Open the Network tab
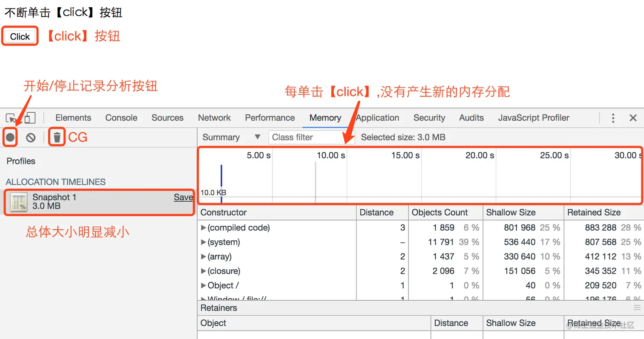Screen dimensions: 644x339 tap(214, 118)
